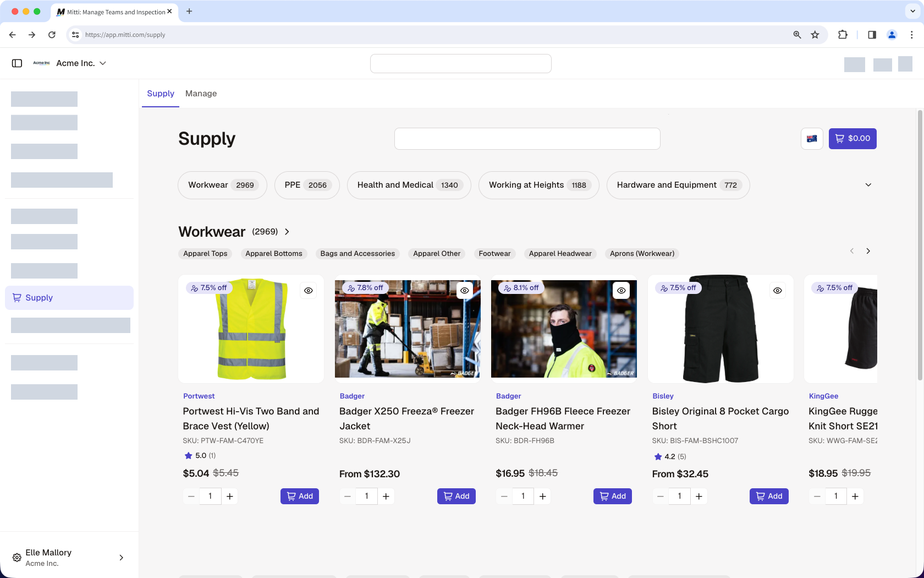Open the Chrome tab search dropdown
924x578 pixels.
pyautogui.click(x=912, y=11)
